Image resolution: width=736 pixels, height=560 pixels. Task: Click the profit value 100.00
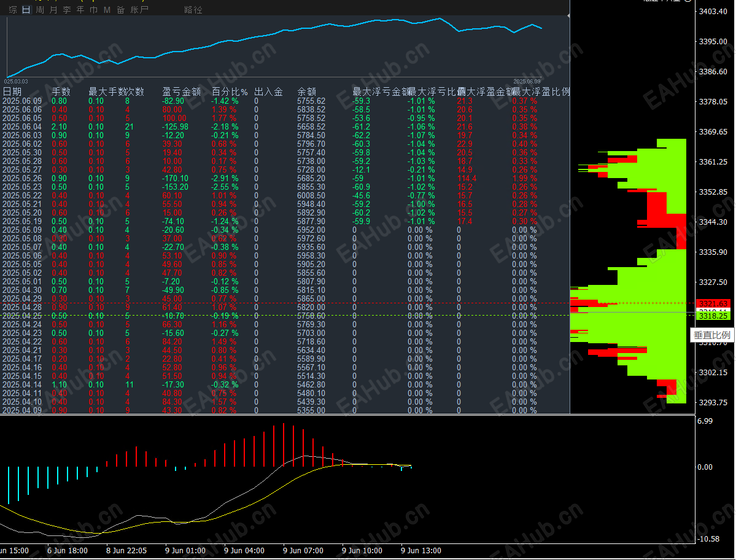pyautogui.click(x=174, y=119)
